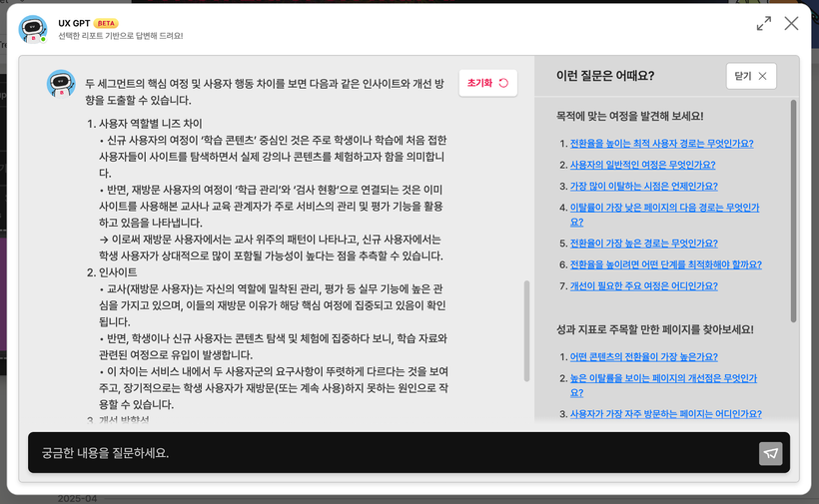Open 개선이 필요한 주요 여정은 어디인가요? link
Viewport: 819px width, 504px height.
pyautogui.click(x=643, y=286)
